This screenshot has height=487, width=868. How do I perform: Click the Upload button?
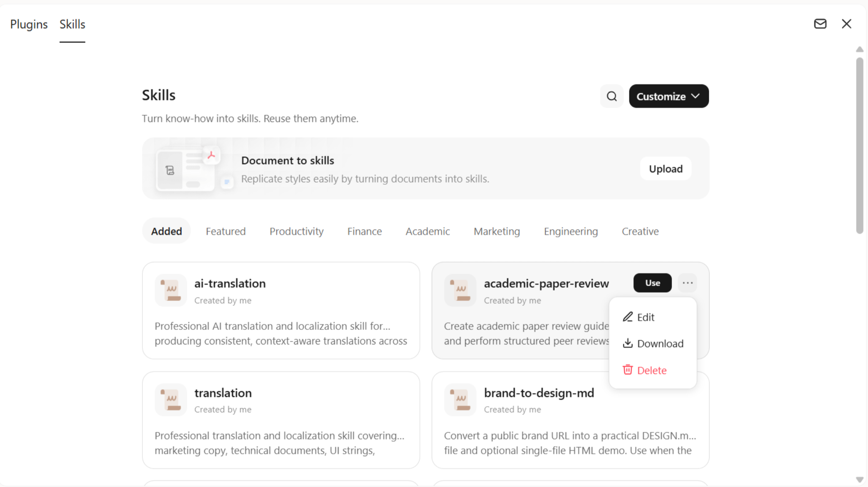click(665, 169)
